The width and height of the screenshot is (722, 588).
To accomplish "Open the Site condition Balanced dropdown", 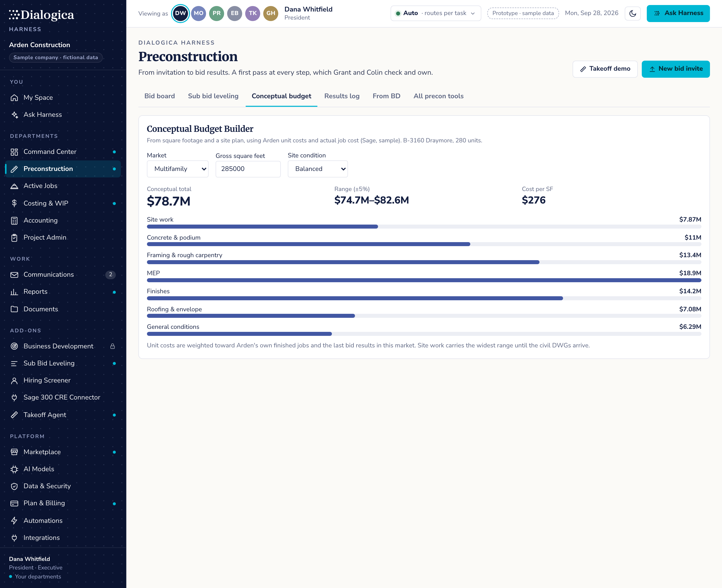I will (x=318, y=169).
